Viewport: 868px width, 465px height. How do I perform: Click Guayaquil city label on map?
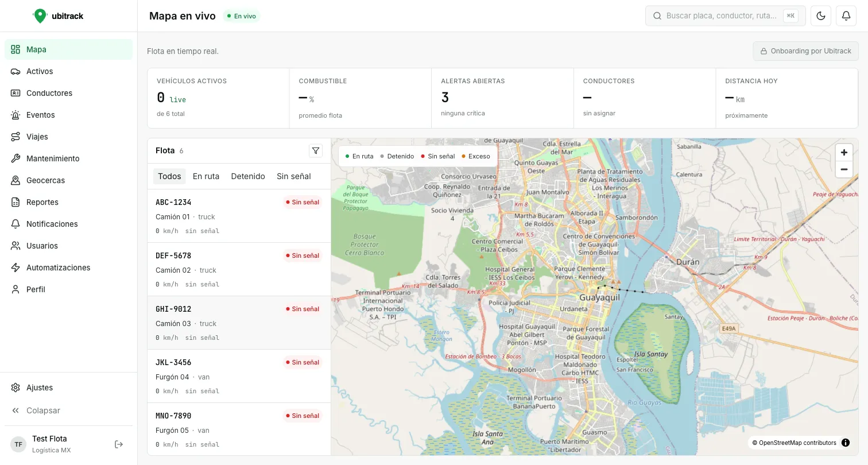(600, 297)
